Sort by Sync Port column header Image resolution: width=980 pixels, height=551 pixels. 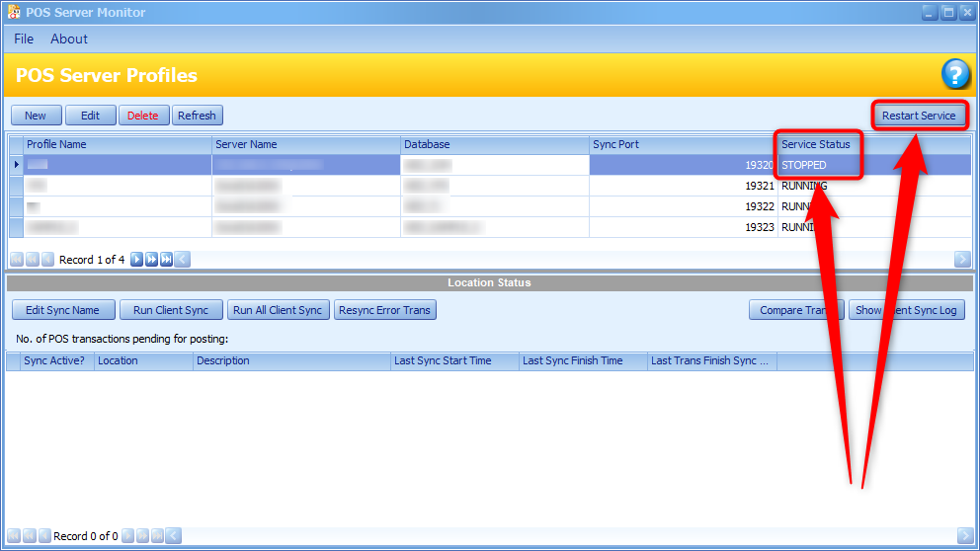coord(682,144)
